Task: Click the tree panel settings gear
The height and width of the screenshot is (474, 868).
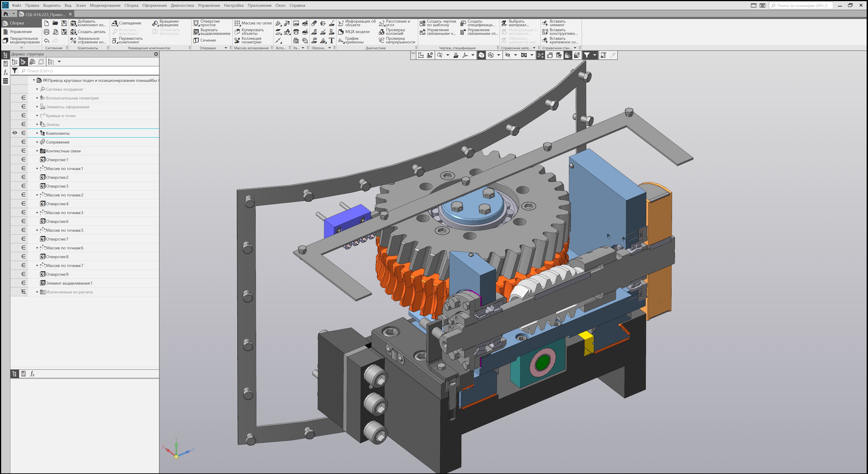Action: click(x=156, y=54)
